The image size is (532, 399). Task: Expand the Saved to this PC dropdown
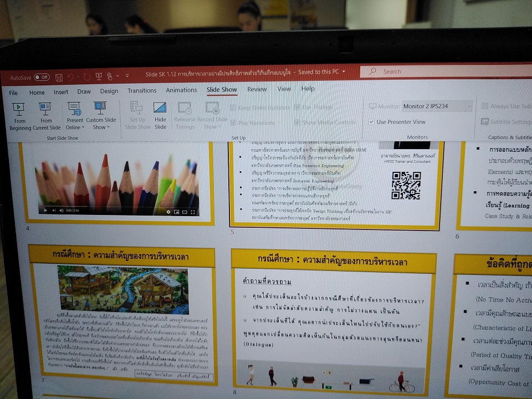(x=344, y=71)
